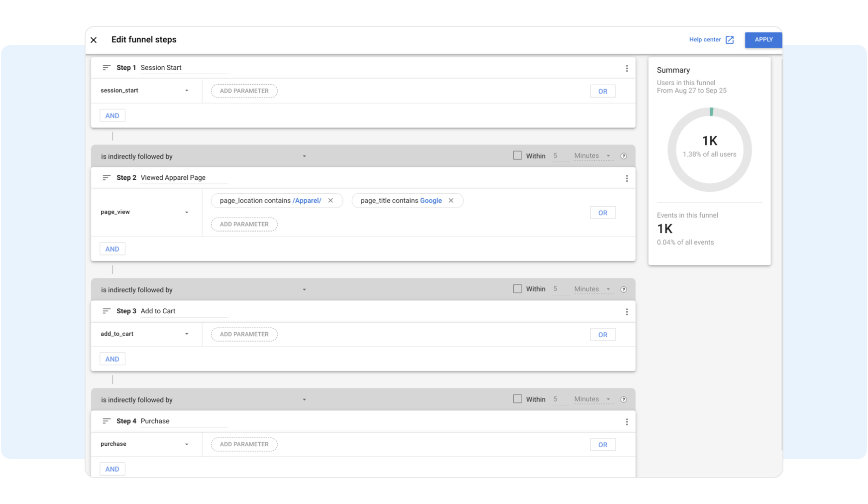Open Step 3 Add to Cart options menu
Screen dimensions: 868x504
pos(627,312)
